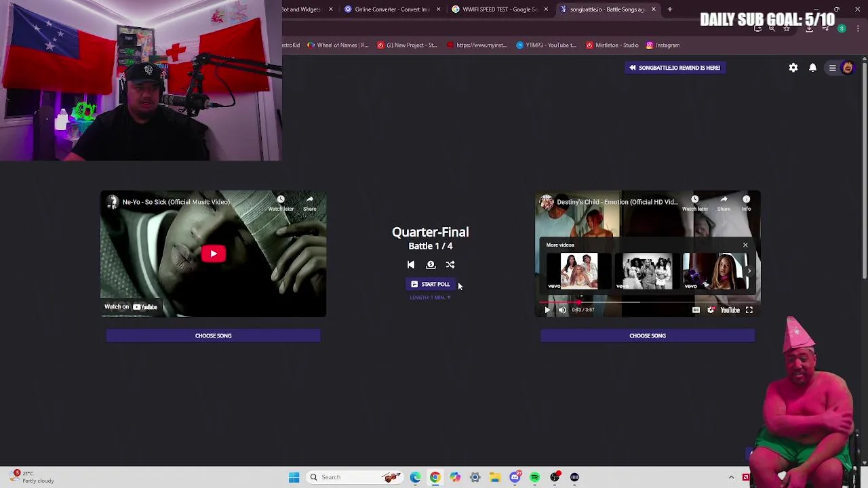Click the donation dollar icon under Battle
The height and width of the screenshot is (488, 868).
pyautogui.click(x=431, y=265)
